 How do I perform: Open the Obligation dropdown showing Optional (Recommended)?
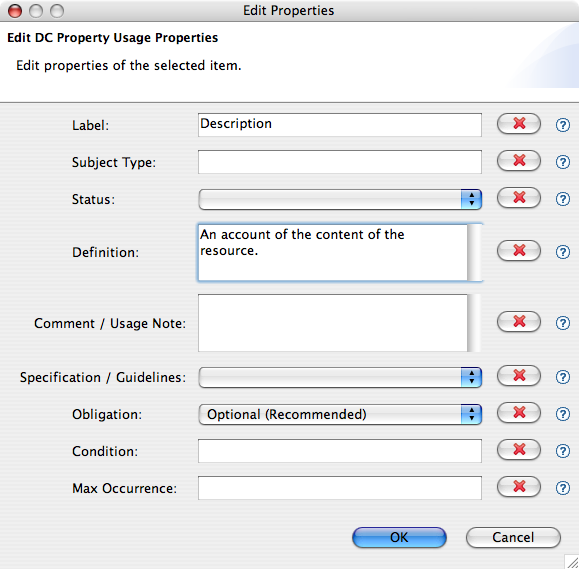point(340,414)
